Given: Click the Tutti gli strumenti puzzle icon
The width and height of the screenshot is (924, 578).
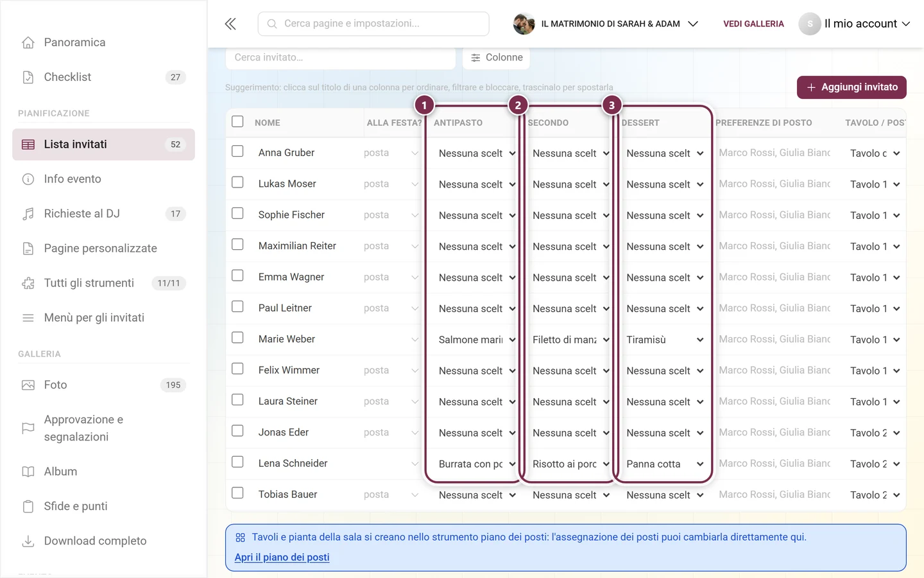Looking at the screenshot, I should pyautogui.click(x=28, y=283).
